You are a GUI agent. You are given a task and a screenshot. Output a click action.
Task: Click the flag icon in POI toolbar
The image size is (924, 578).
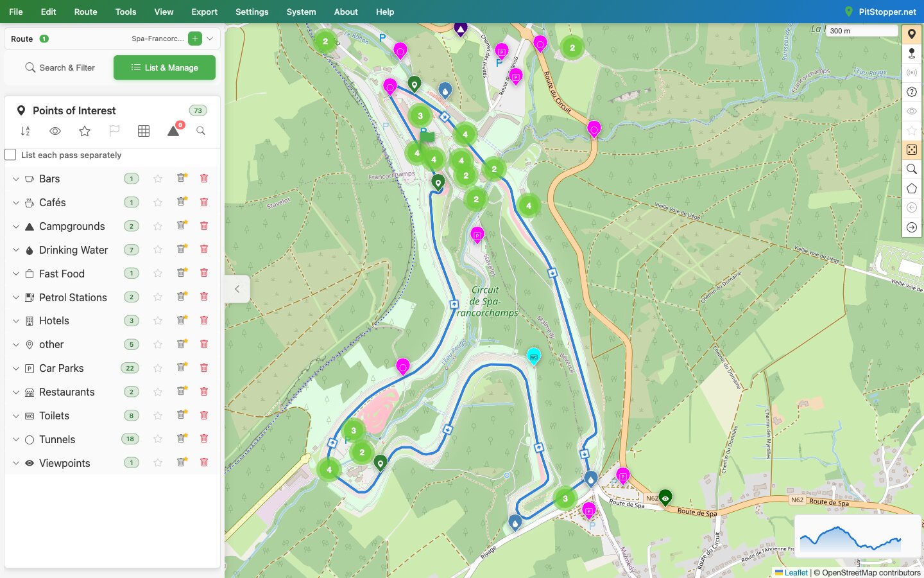click(x=114, y=131)
